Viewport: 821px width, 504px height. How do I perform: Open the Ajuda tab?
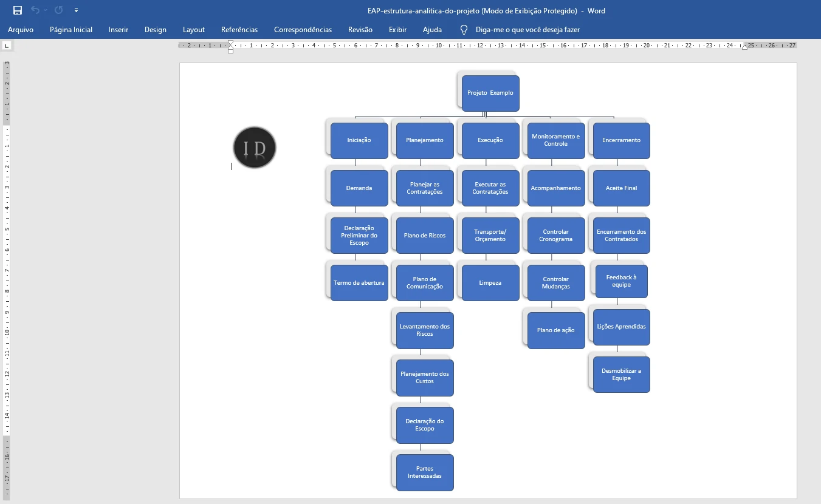click(x=432, y=30)
